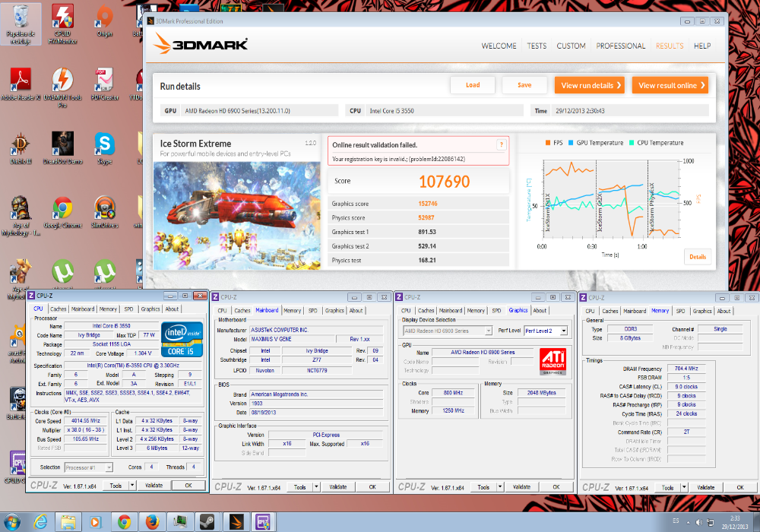Open SlimDrivers desktop icon

pyautogui.click(x=105, y=212)
